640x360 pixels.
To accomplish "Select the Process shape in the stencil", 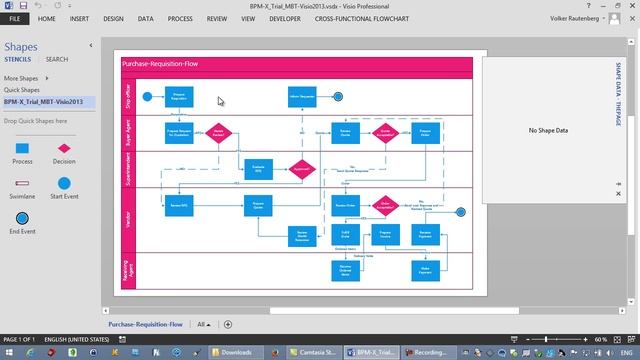I will (22, 149).
